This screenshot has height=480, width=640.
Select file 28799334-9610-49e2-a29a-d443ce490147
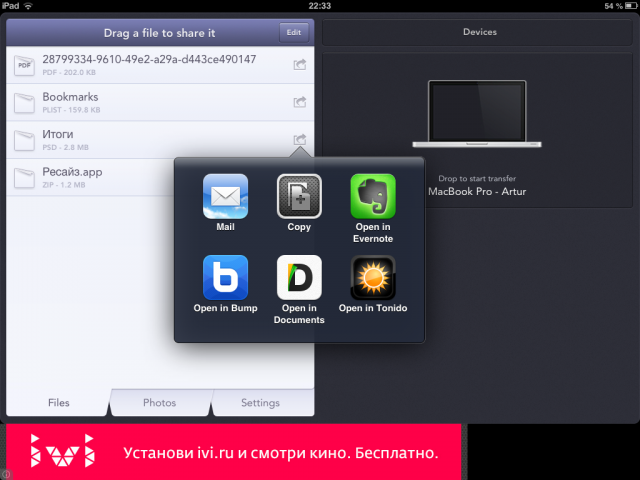[x=149, y=60]
